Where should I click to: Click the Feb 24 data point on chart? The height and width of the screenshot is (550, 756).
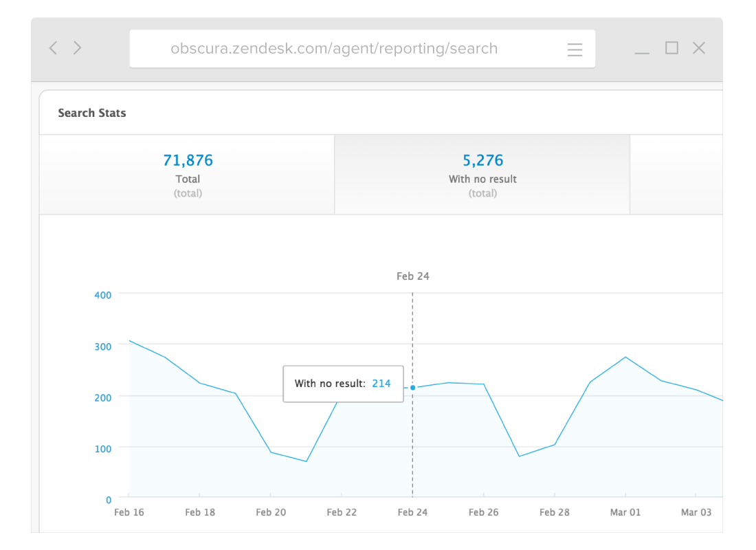413,388
